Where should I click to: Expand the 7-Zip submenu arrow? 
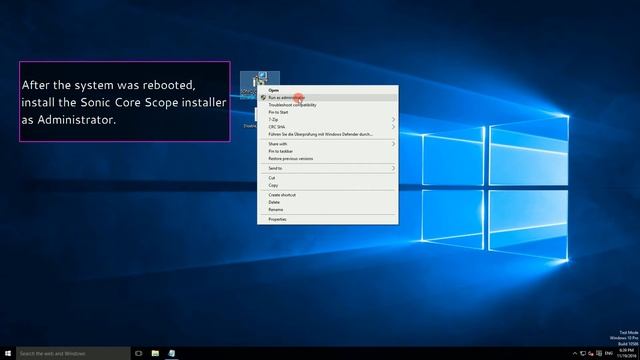point(393,120)
